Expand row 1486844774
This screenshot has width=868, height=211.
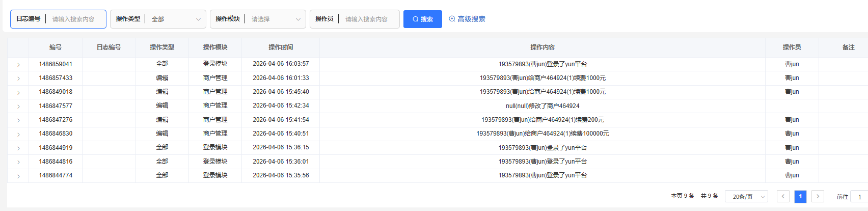(18, 176)
